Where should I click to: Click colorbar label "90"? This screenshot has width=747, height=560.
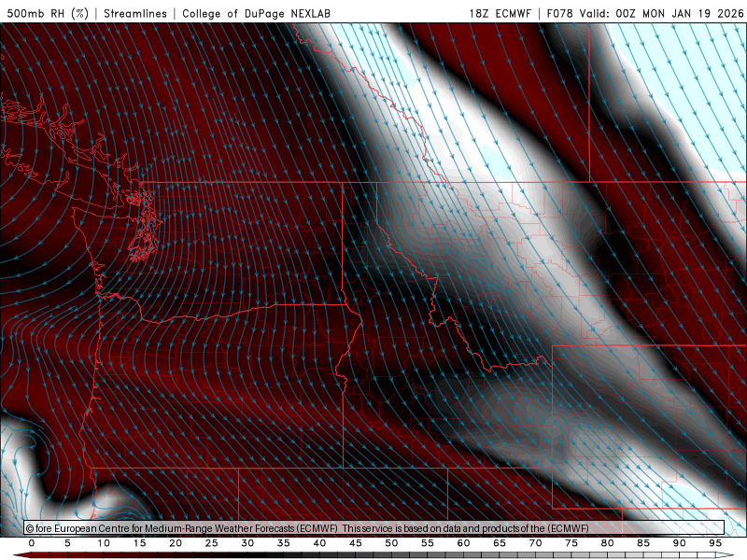click(679, 543)
